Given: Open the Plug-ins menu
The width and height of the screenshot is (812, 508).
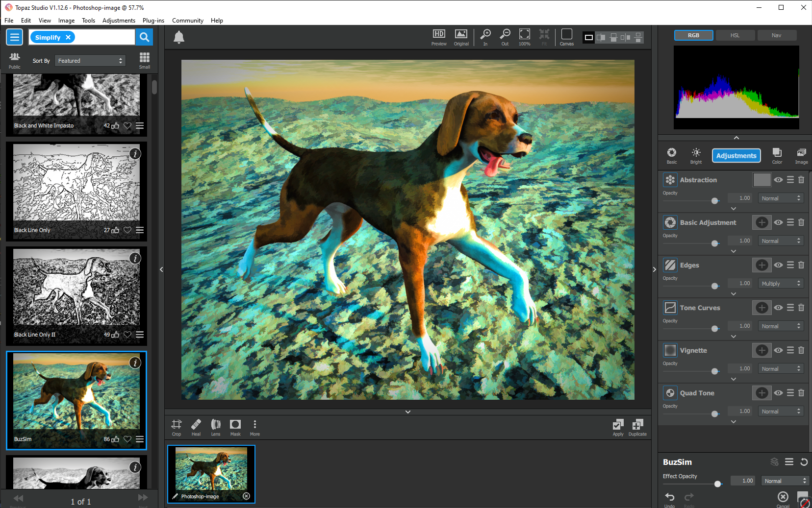Looking at the screenshot, I should click(153, 21).
